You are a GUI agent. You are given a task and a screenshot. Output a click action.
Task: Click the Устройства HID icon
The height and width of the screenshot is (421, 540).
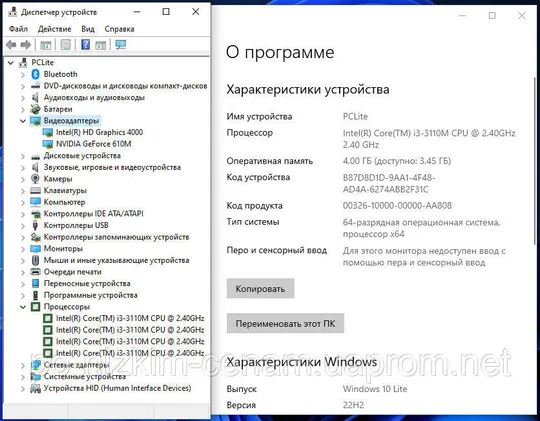(35, 388)
